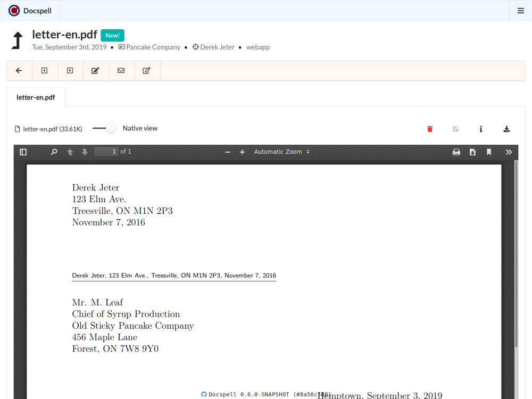The width and height of the screenshot is (532, 399).
Task: Click the PDF viewer vertical scrollbar
Action: coord(515,255)
